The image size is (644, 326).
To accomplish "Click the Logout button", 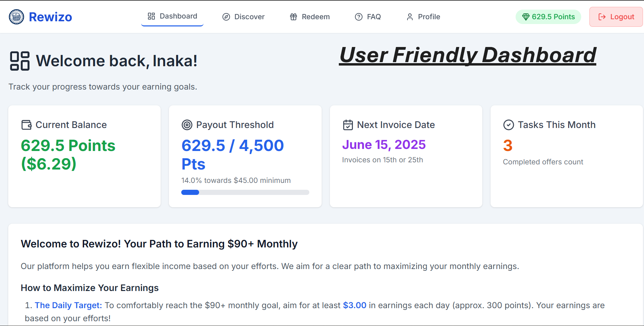I will pos(616,17).
